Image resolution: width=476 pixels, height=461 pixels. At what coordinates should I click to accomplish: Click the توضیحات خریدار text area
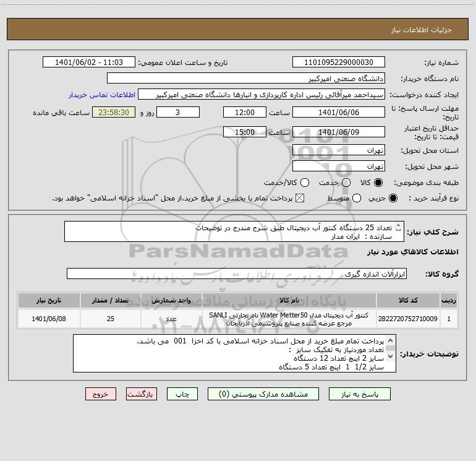click(234, 353)
